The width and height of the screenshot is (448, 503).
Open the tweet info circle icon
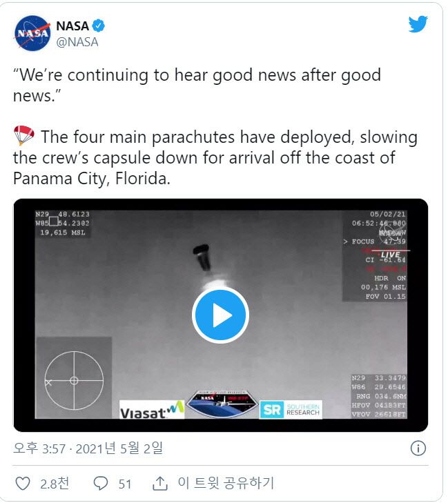418,448
